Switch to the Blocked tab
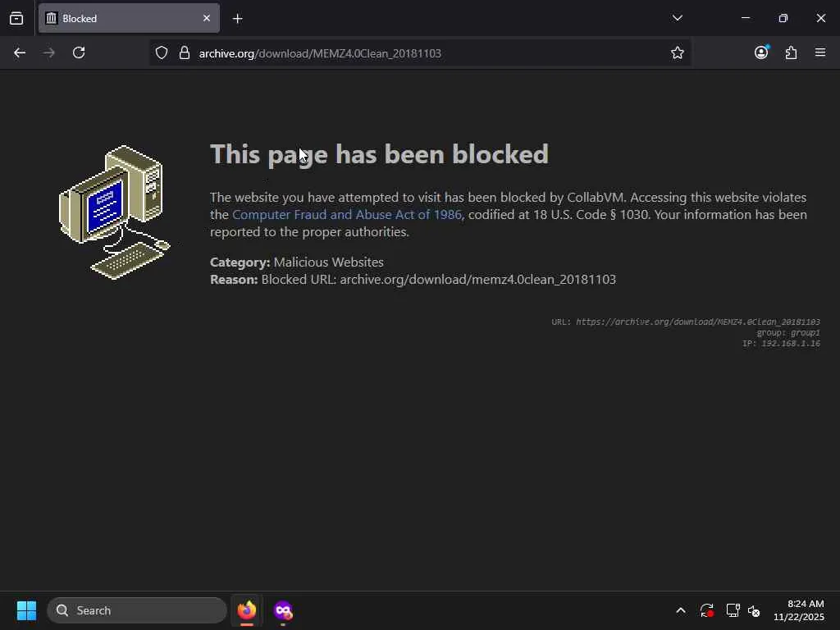840x630 pixels. click(x=129, y=18)
